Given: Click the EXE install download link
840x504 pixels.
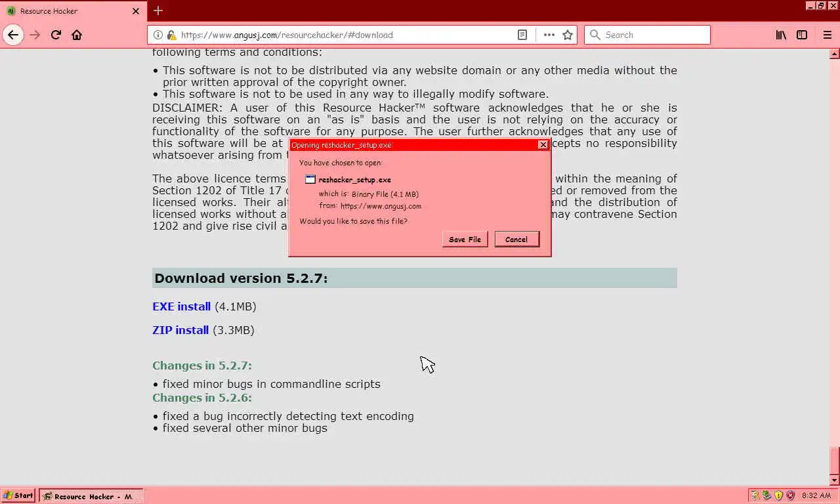Looking at the screenshot, I should pos(181,306).
